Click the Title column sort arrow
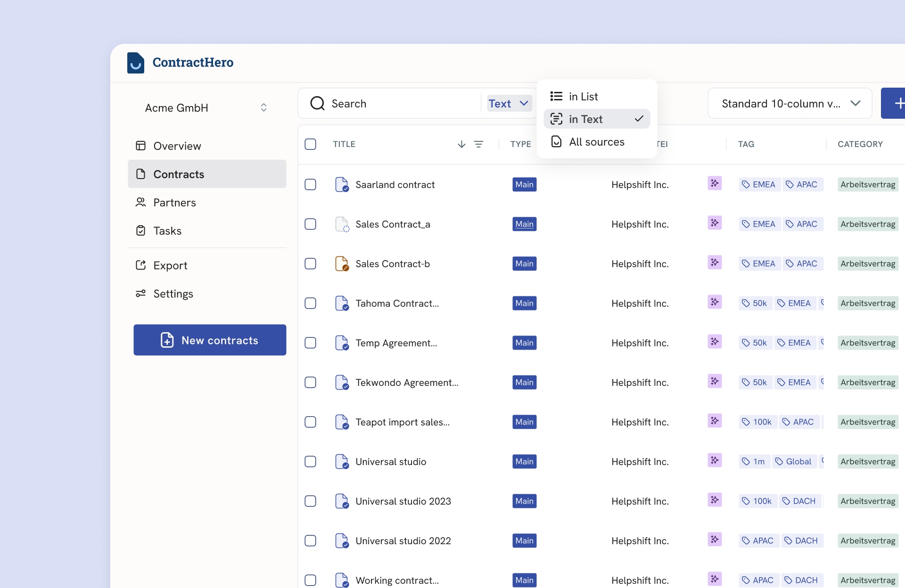The image size is (905, 588). click(x=461, y=144)
